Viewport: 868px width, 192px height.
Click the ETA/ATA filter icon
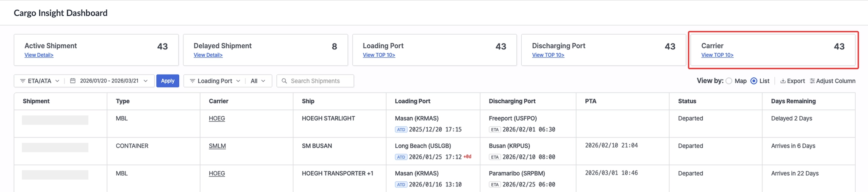point(23,81)
